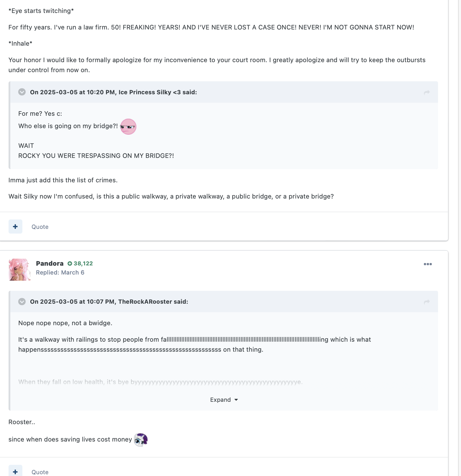The width and height of the screenshot is (461, 476).
Task: Click the grumpy pink pony emoji
Action: [128, 127]
